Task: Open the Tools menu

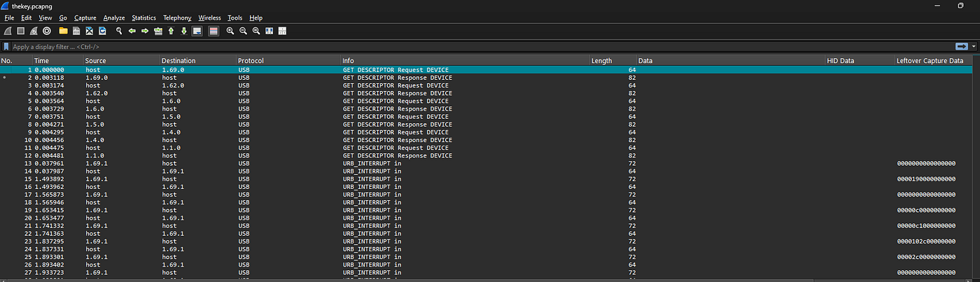Action: (x=235, y=17)
